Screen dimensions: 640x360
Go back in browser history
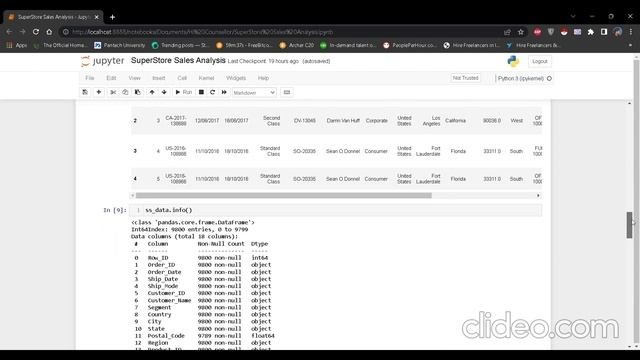click(9, 32)
